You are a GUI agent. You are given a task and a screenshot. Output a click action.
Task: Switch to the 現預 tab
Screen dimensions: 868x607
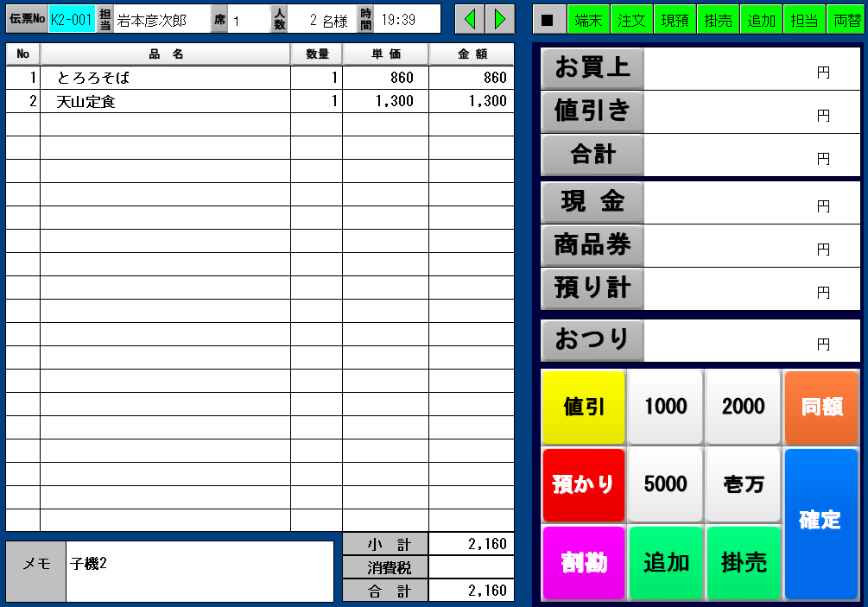coord(675,20)
